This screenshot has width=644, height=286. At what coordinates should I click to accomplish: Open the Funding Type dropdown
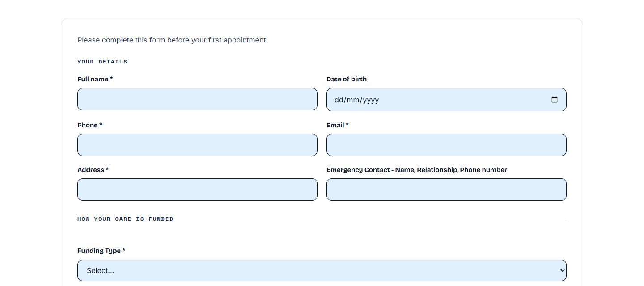322,270
